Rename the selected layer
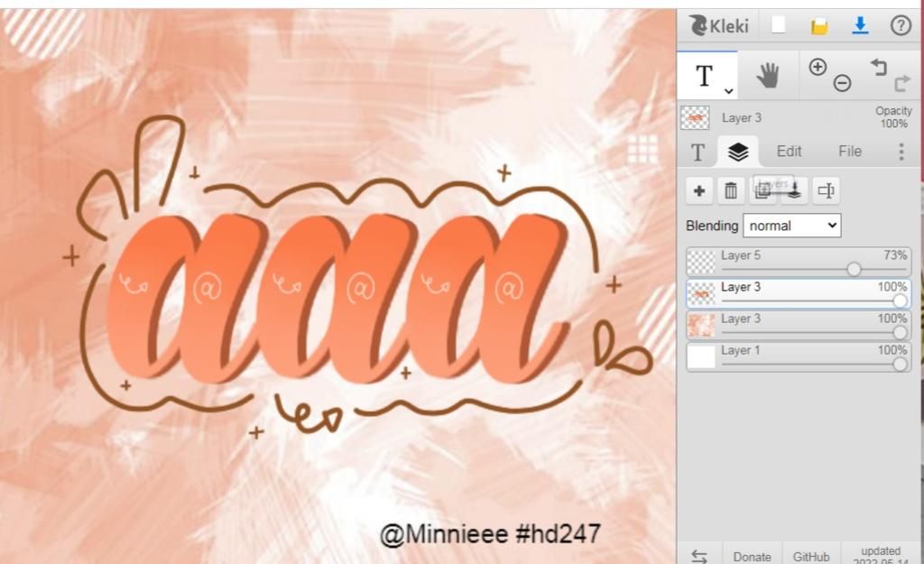Viewport: 924px width, 564px height. pos(826,191)
